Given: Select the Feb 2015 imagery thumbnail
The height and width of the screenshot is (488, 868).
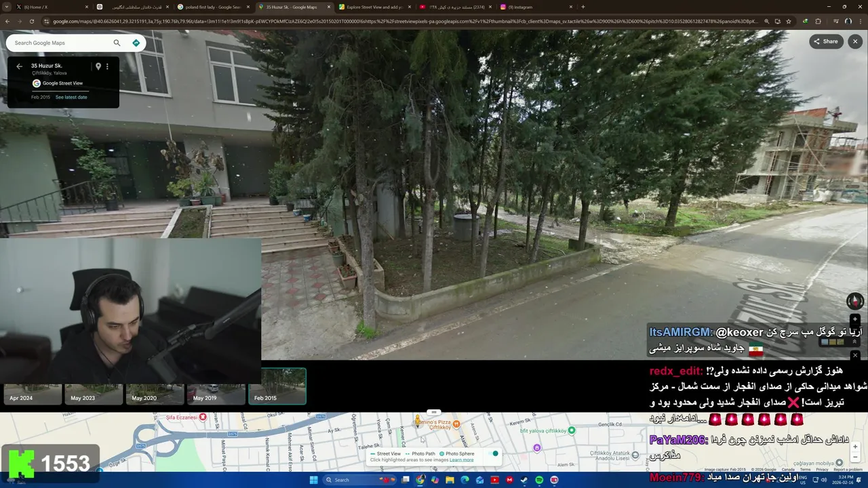Looking at the screenshot, I should (277, 386).
